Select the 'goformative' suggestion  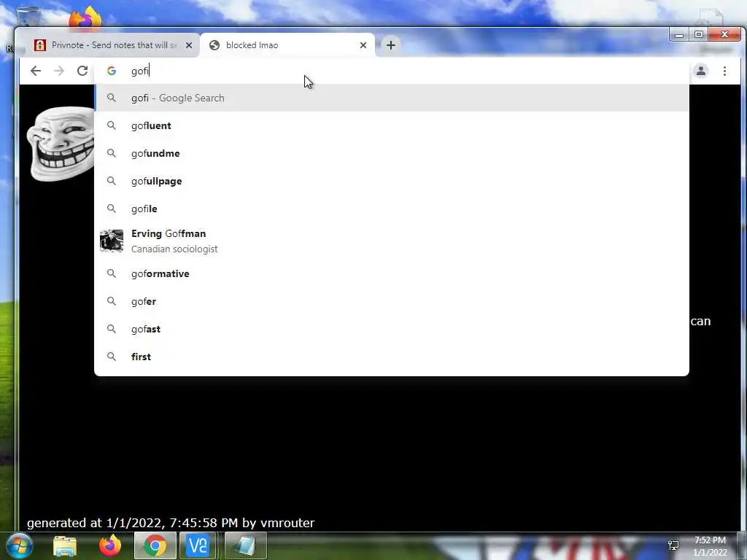click(x=392, y=274)
